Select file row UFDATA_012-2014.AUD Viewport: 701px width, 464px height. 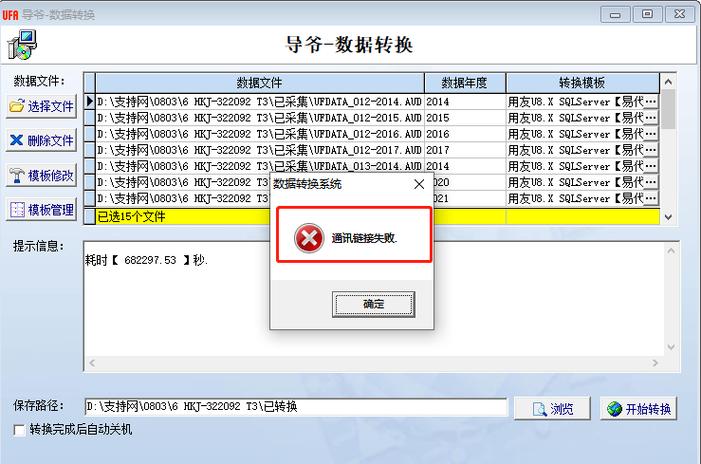point(260,102)
